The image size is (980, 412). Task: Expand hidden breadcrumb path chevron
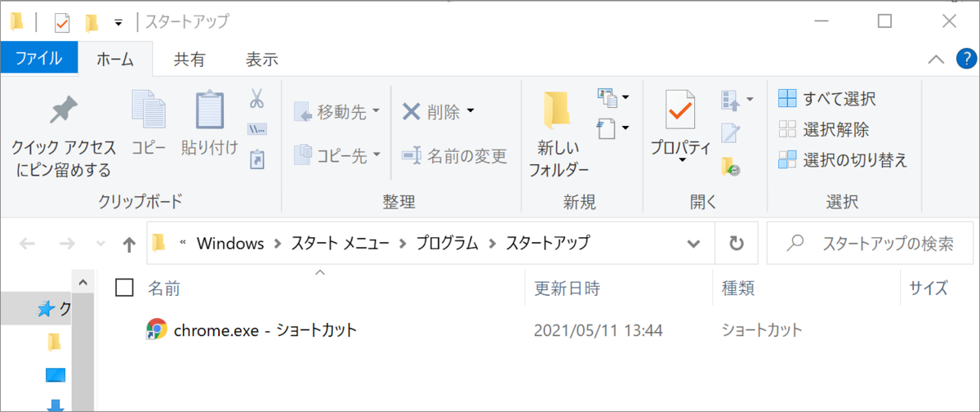(183, 243)
